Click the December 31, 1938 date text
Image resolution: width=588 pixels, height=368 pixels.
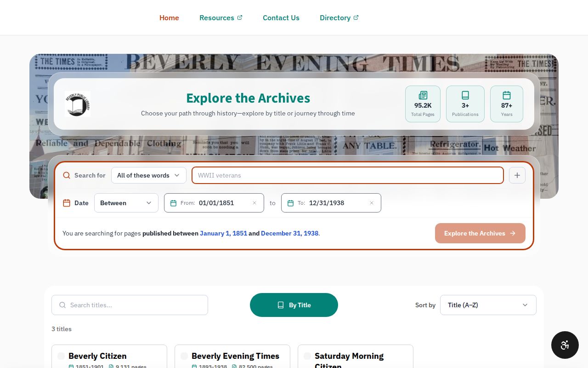289,233
